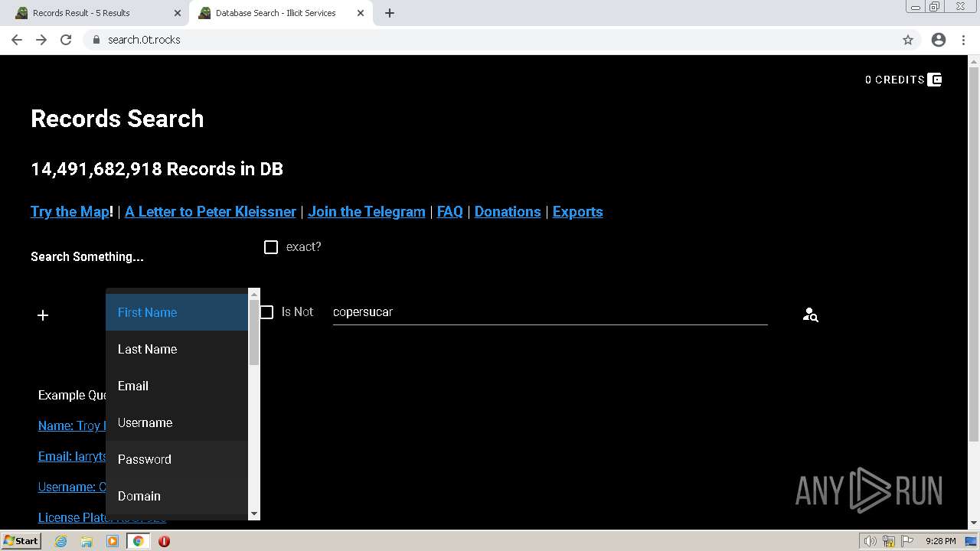Viewport: 980px width, 551px height.
Task: Click the License Plate example query
Action: click(72, 517)
